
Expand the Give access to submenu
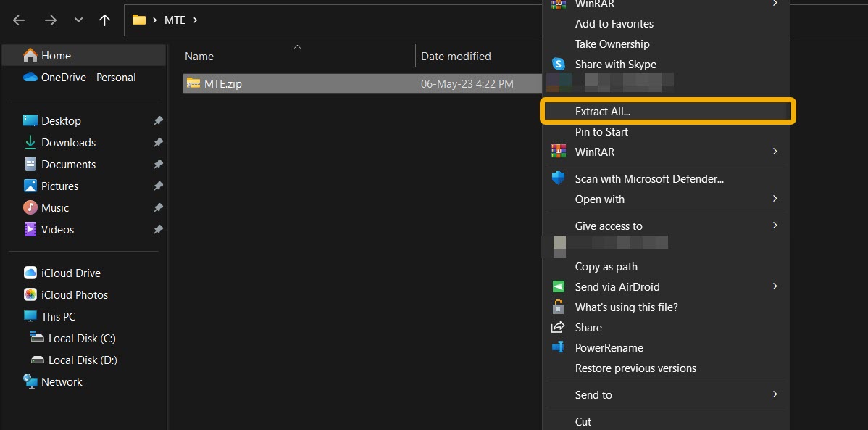click(609, 226)
